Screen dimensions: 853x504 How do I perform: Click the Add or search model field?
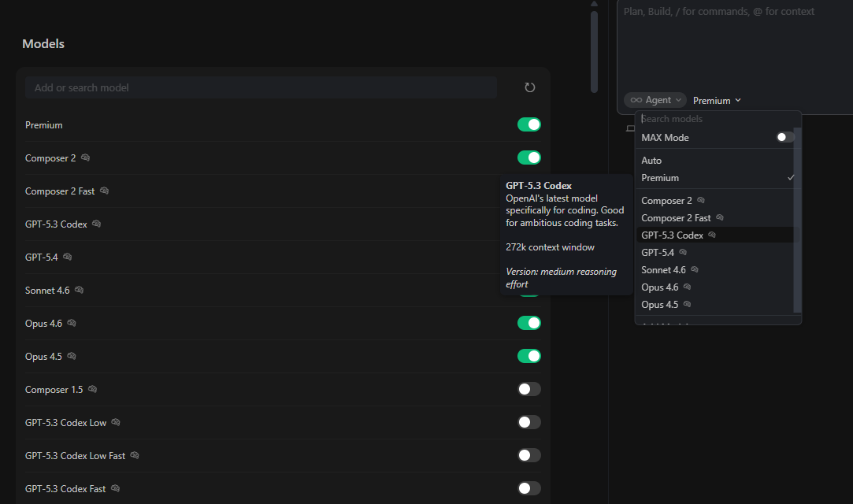coord(260,87)
